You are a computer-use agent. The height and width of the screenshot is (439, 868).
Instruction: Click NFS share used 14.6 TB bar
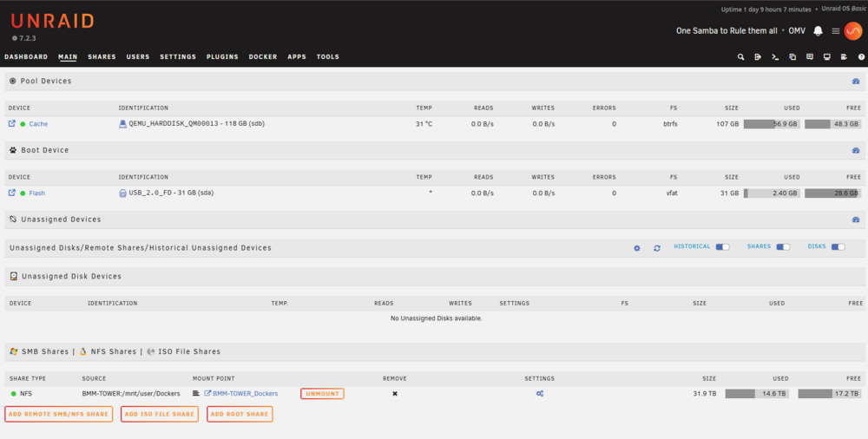pos(759,394)
